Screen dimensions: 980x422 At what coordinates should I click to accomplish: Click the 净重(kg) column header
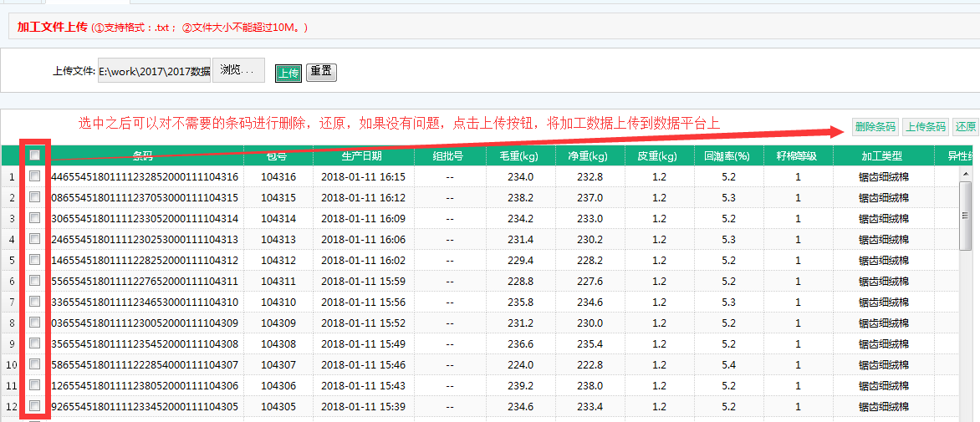pos(590,155)
